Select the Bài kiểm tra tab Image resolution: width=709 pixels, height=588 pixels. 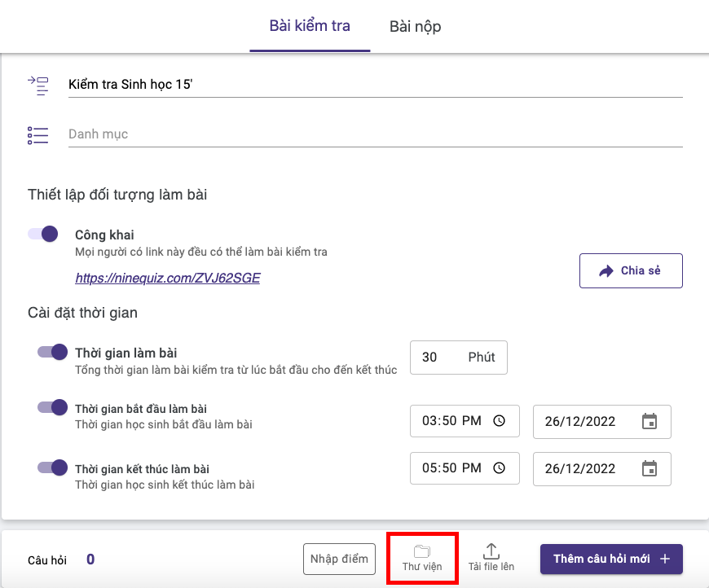coord(310,26)
